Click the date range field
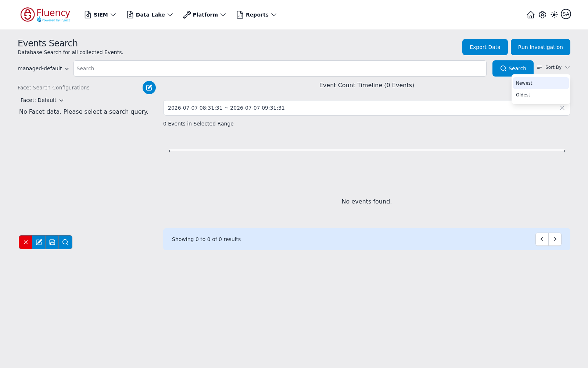The image size is (588, 368). pyautogui.click(x=367, y=108)
